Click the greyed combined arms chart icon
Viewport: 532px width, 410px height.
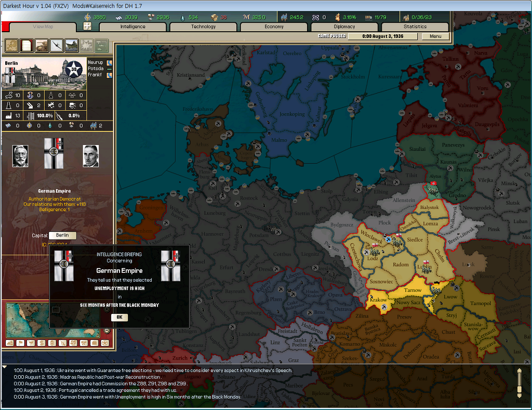(101, 46)
